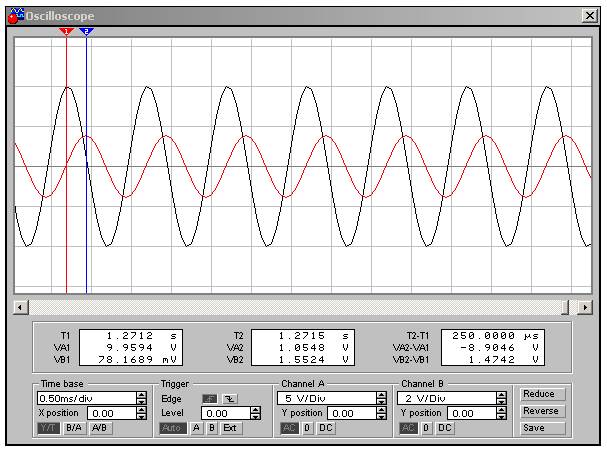
Task: Click the VA2 value 1.0548 V
Action: pyautogui.click(x=314, y=347)
